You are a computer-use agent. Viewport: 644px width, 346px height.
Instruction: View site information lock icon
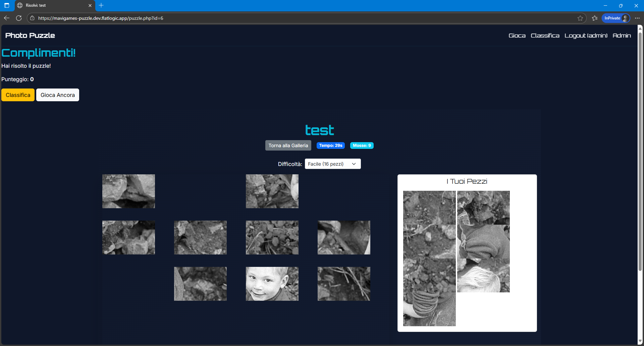coord(32,18)
